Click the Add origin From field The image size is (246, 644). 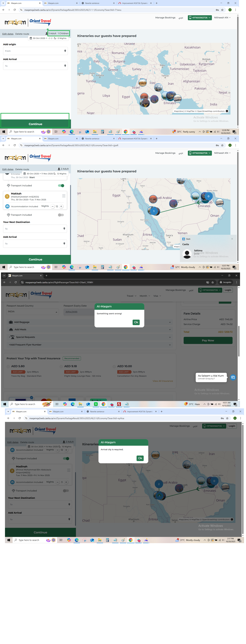35,51
